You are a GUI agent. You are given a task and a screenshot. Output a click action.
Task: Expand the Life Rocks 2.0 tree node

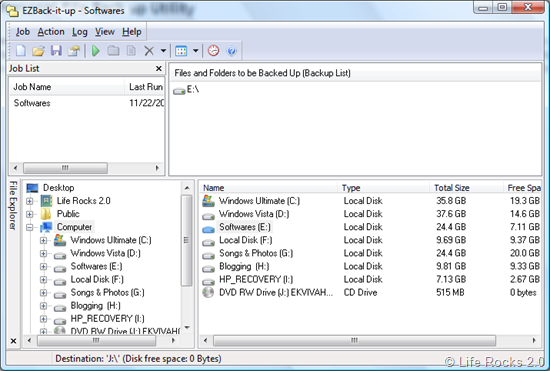pos(29,201)
